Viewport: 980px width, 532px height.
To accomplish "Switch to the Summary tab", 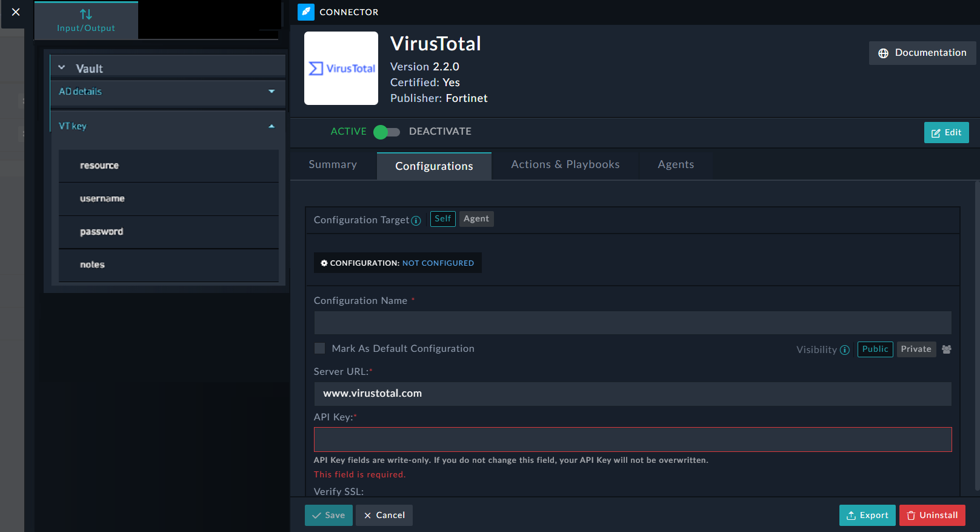I will tap(333, 164).
